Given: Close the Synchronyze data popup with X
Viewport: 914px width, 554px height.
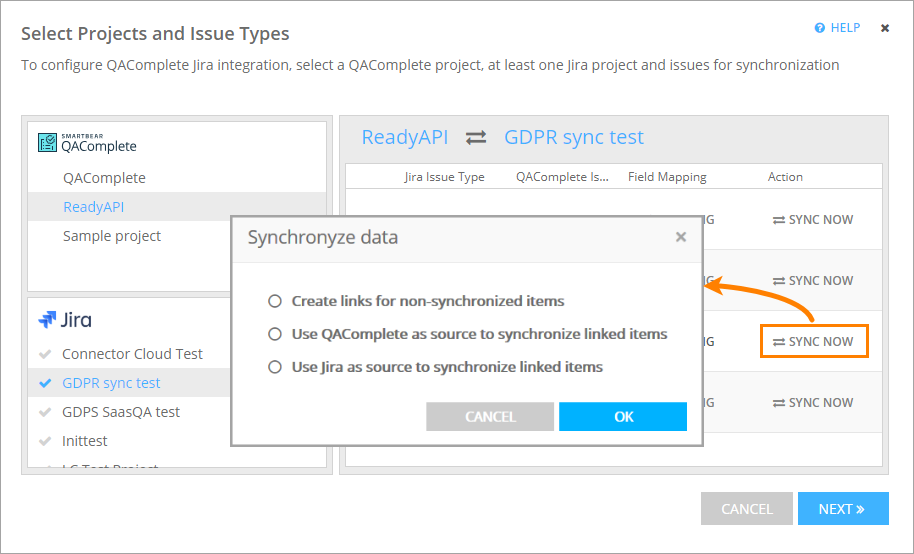Looking at the screenshot, I should click(681, 237).
